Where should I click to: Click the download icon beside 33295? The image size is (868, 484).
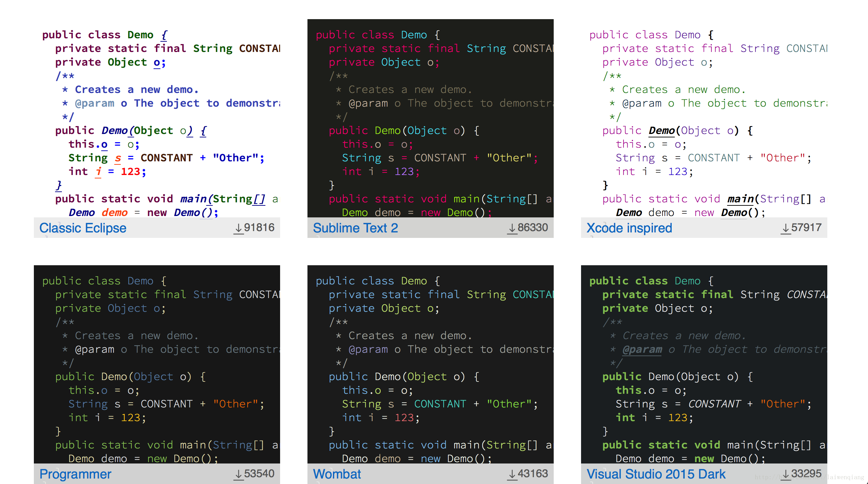(785, 474)
